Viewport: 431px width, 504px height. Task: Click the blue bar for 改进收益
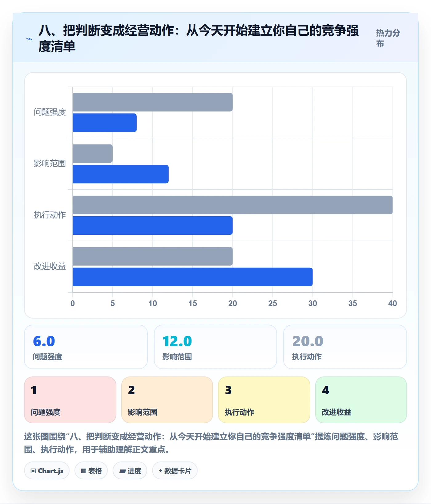193,277
